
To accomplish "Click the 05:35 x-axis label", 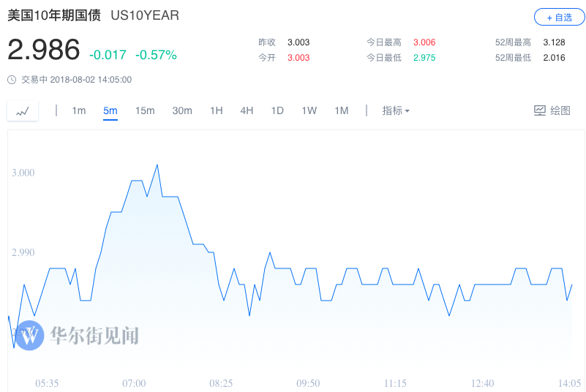I will (47, 383).
